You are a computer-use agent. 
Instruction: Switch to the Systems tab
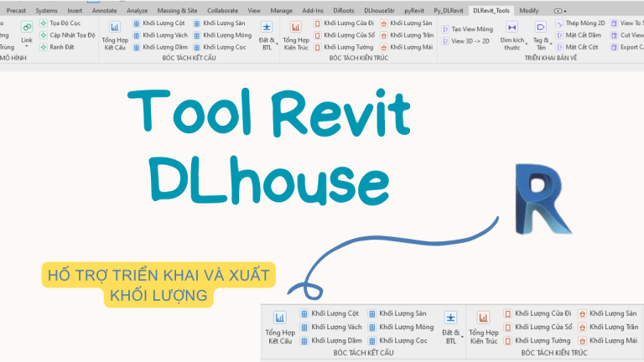[46, 11]
